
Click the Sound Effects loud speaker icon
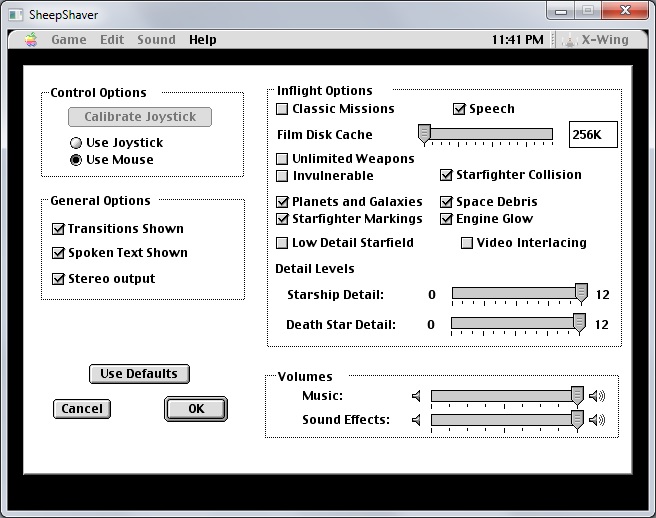[597, 420]
